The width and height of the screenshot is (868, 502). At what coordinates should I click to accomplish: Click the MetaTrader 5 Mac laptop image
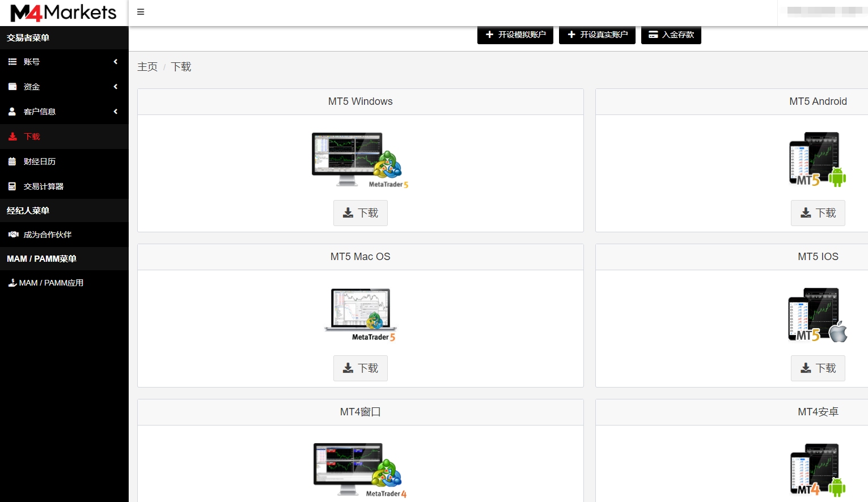[x=361, y=315]
